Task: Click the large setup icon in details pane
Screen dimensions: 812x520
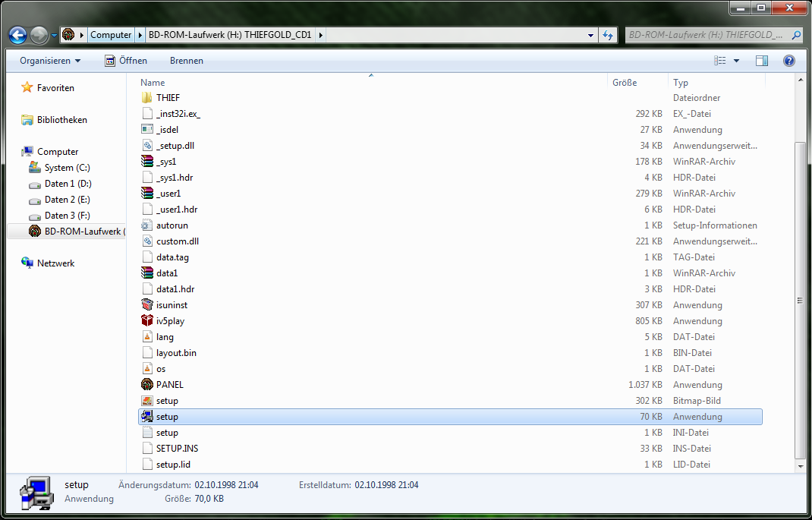Action: coord(36,493)
